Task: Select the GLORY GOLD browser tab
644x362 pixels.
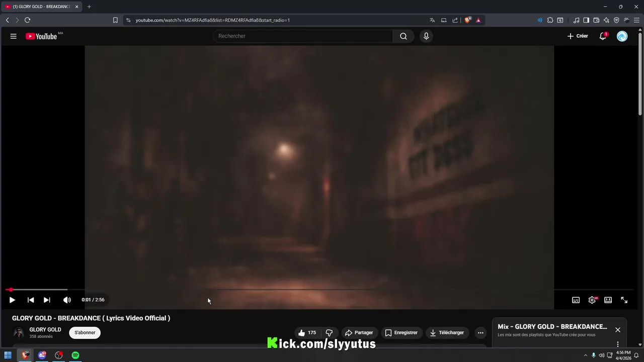Action: [41, 7]
